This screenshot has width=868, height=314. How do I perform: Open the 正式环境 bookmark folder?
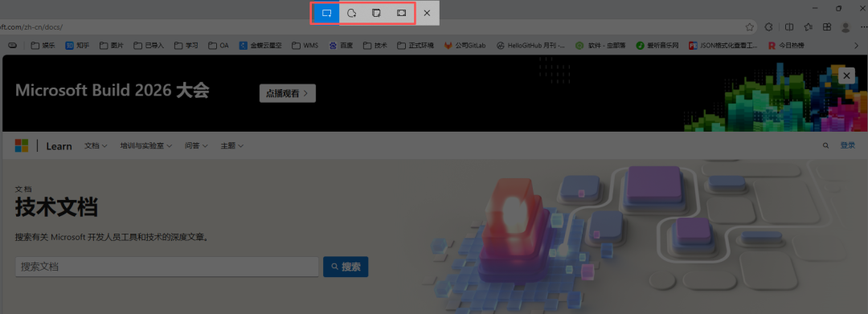tap(416, 45)
